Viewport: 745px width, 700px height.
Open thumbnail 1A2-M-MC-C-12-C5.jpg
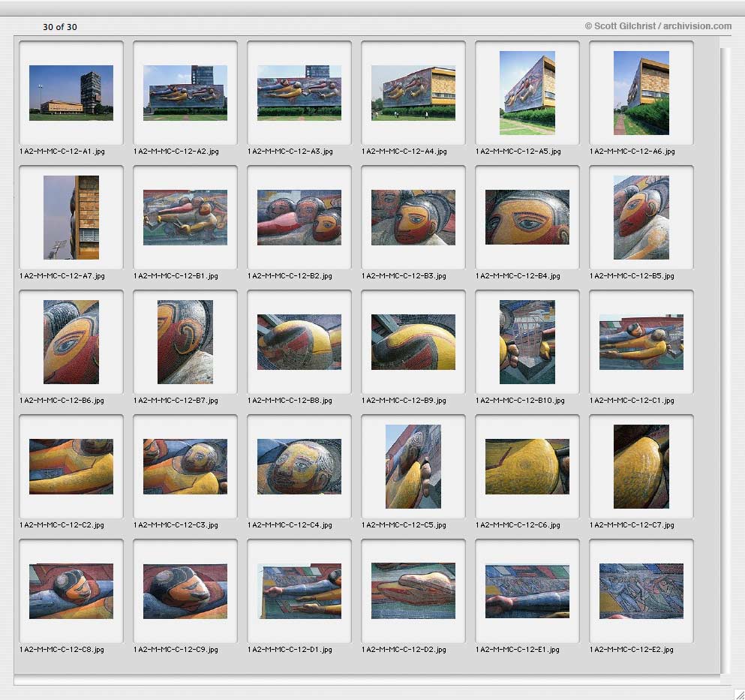pos(413,466)
